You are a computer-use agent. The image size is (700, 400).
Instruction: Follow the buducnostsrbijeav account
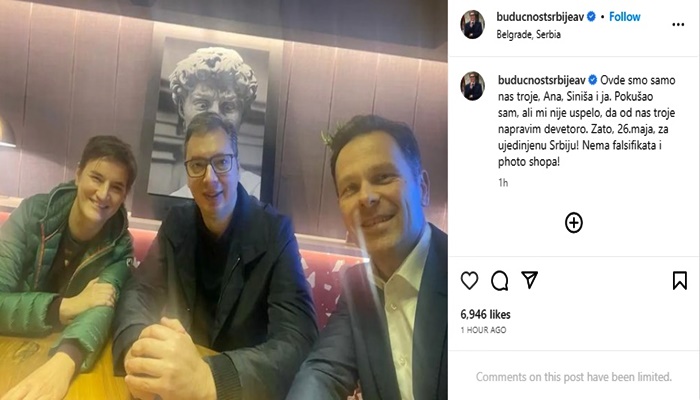[x=625, y=17]
